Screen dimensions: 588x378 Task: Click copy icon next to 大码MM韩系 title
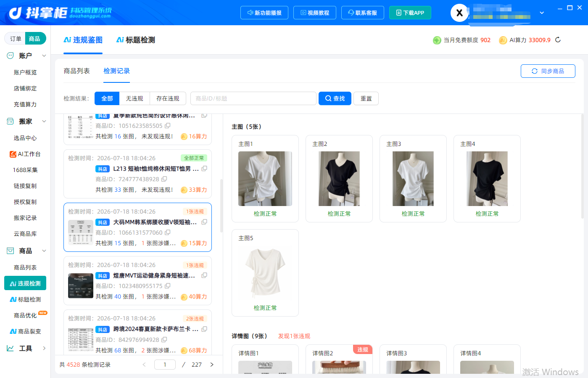[x=204, y=222]
